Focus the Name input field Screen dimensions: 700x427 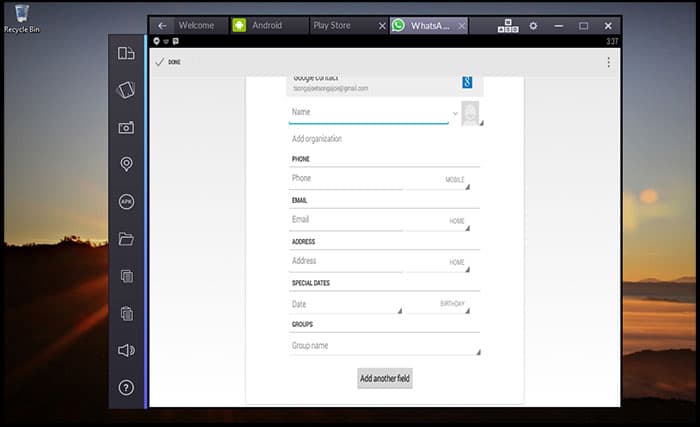[368, 113]
